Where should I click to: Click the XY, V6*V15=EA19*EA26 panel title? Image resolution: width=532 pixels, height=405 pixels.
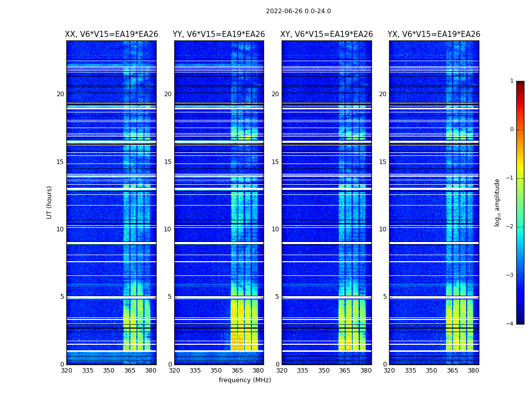click(x=326, y=34)
